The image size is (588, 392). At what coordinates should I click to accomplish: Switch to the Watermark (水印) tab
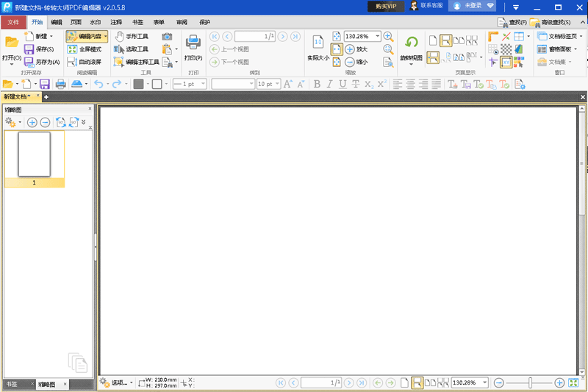[x=95, y=22]
